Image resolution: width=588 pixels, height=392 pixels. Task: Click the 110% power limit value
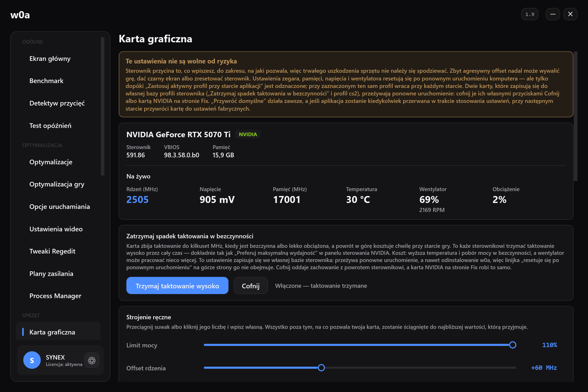[x=550, y=345]
